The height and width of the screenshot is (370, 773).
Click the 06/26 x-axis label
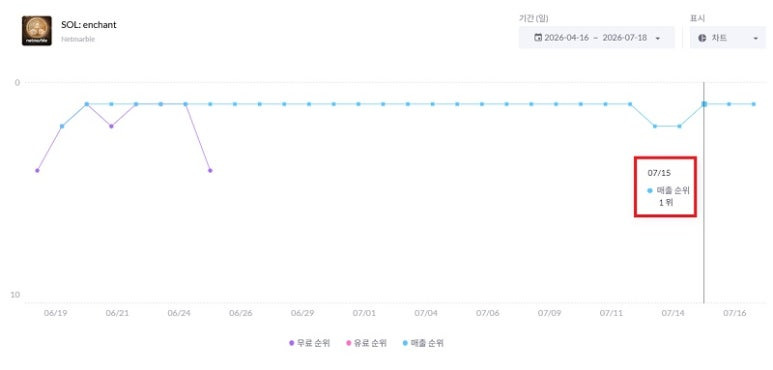coord(241,313)
